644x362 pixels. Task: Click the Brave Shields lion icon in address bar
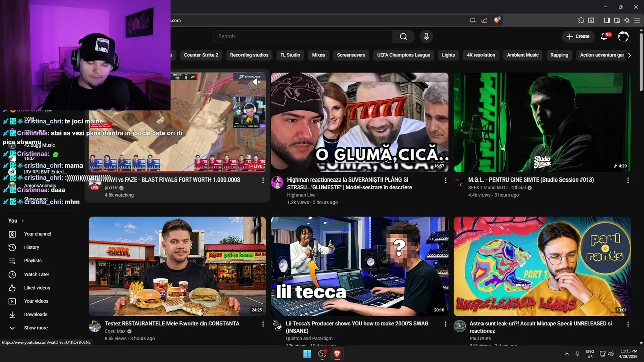tap(497, 20)
